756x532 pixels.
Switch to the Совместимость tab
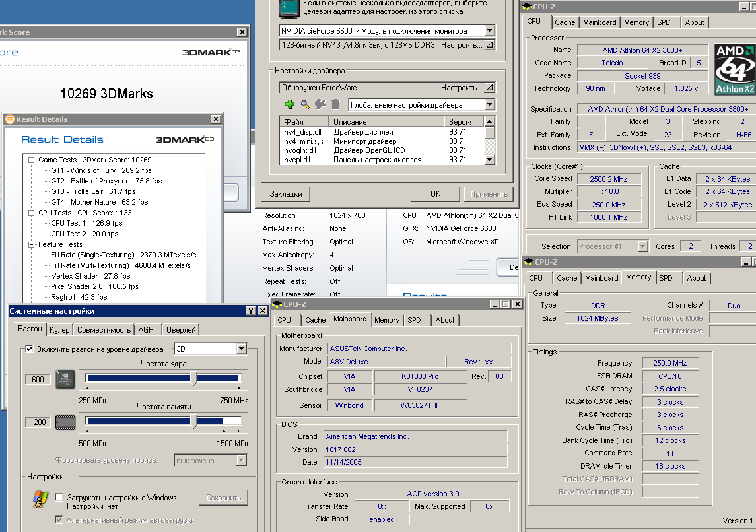104,329
